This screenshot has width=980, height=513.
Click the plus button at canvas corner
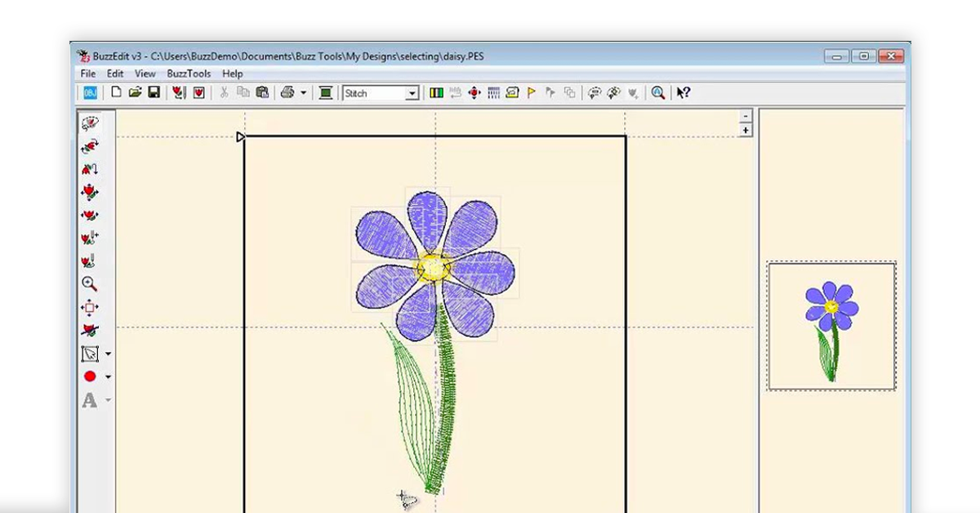pos(746,130)
